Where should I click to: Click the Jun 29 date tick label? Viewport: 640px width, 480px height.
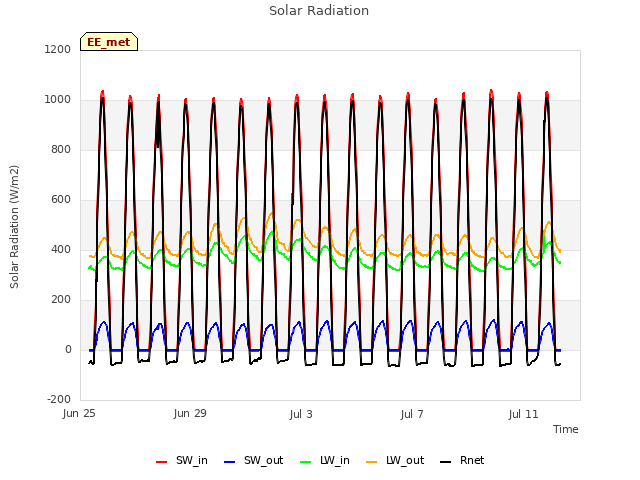190,414
